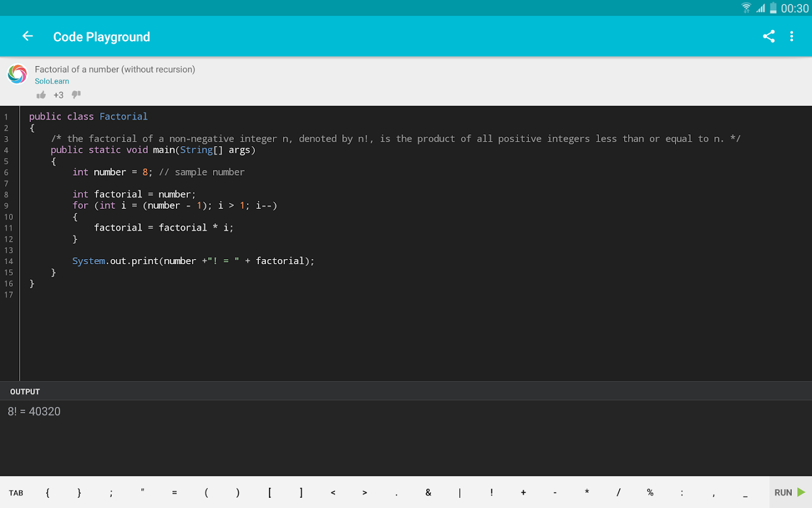
Task: Insert opening curly brace symbol
Action: pos(48,493)
